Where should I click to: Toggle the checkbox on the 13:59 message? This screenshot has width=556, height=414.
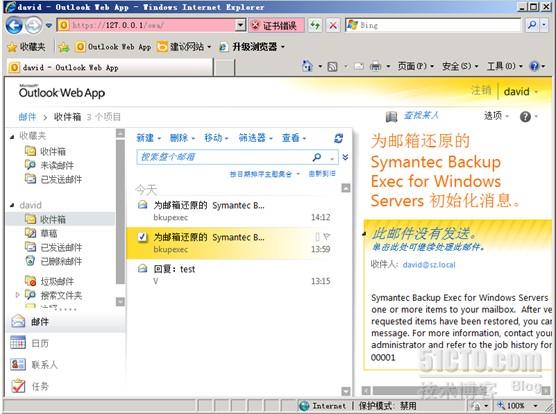click(142, 237)
